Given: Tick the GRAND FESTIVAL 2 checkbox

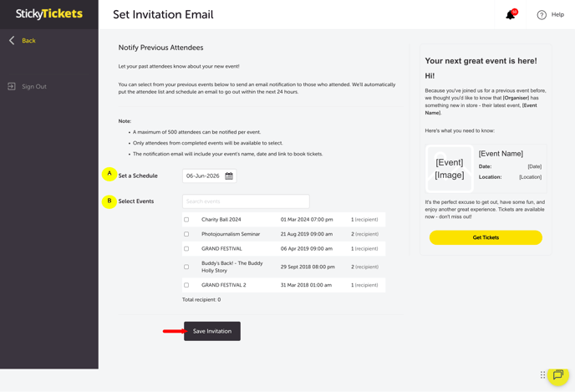Looking at the screenshot, I should [x=186, y=285].
